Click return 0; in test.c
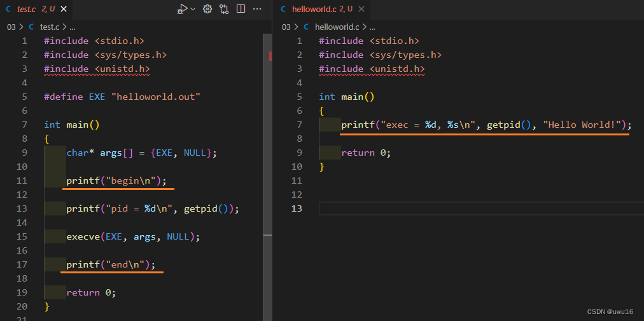 [91, 292]
